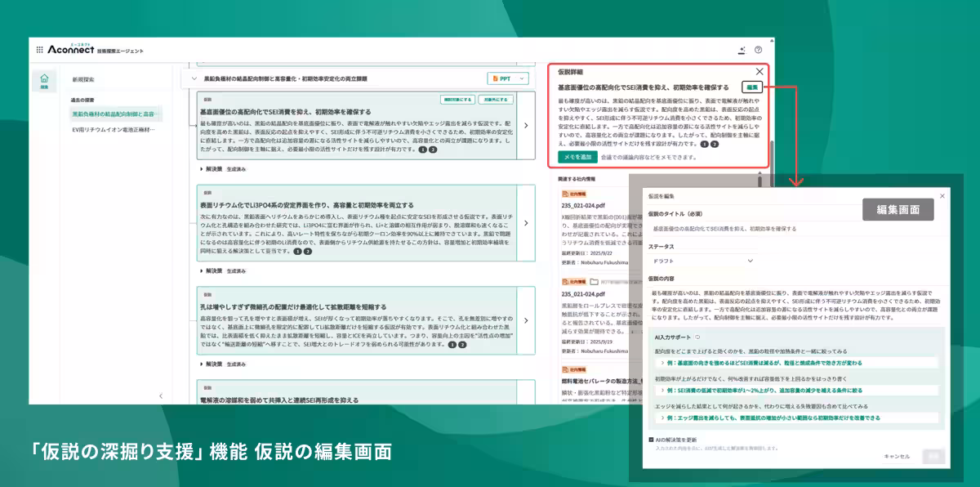This screenshot has width=980, height=487.
Task: Open past search EV用リチウムイオン電池正極材…
Action: (114, 129)
